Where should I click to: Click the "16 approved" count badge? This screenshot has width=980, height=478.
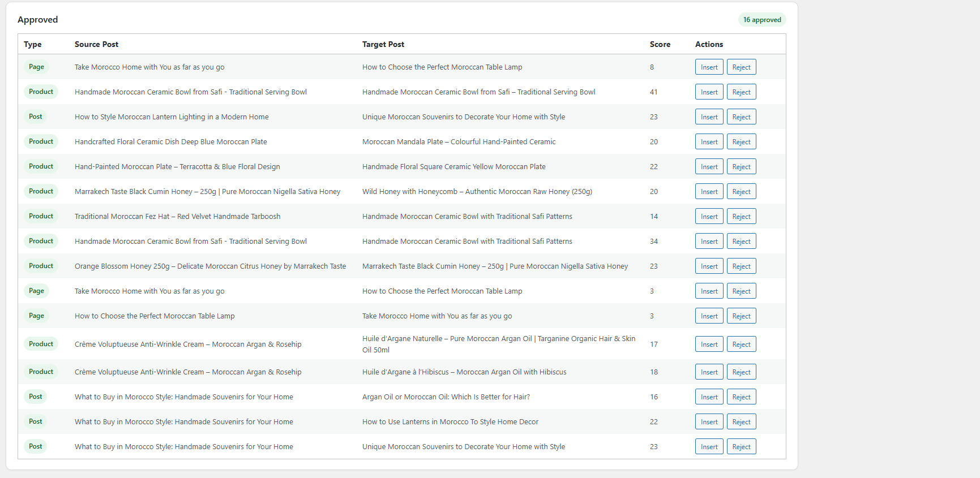[762, 20]
